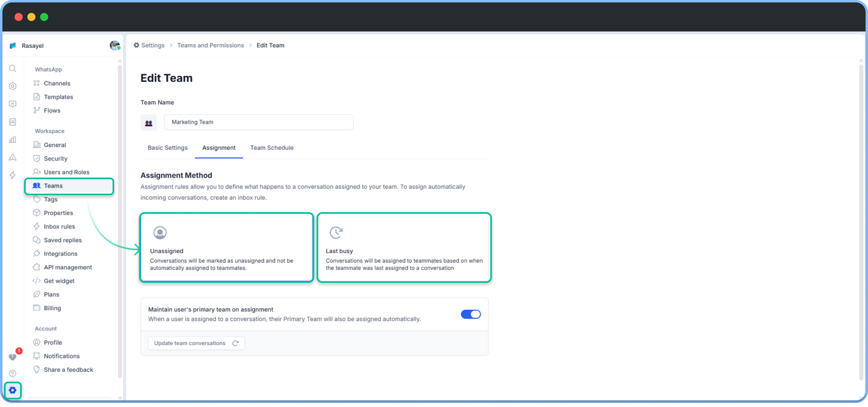Open the Billing page
This screenshot has height=407, width=868.
[x=52, y=308]
